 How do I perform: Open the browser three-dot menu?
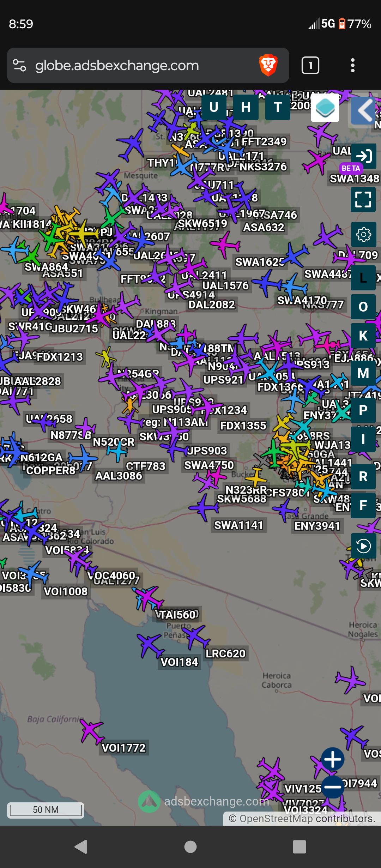pyautogui.click(x=352, y=65)
